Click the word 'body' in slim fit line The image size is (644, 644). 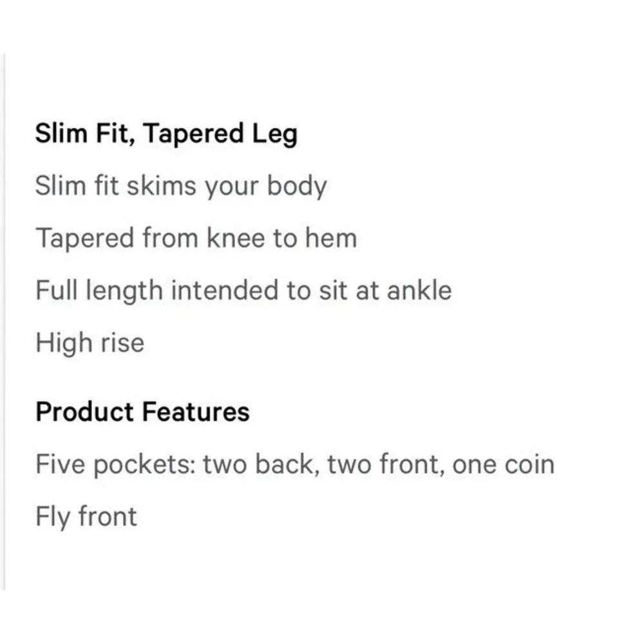click(297, 187)
